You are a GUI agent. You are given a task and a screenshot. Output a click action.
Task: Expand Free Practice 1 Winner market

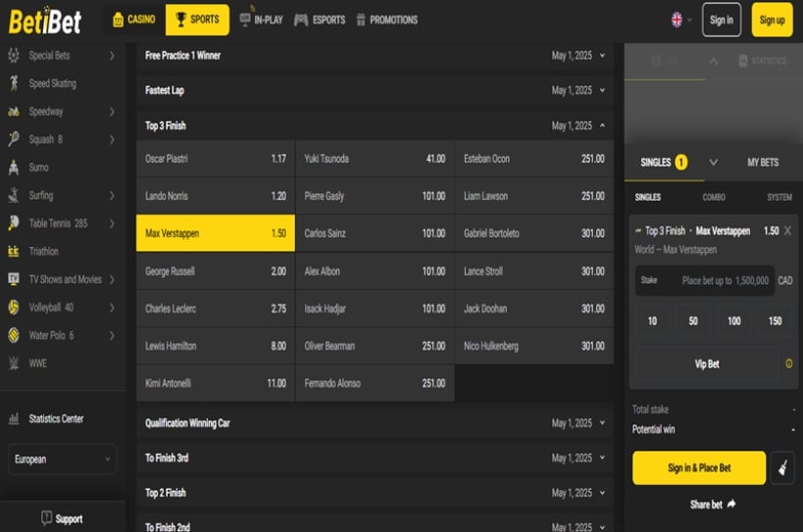point(375,55)
